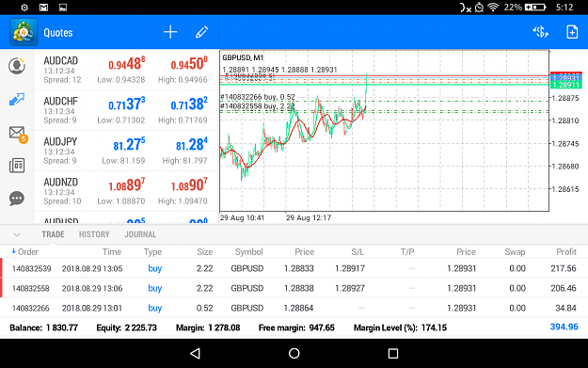Tap S/L value 1.28917
Viewport: 588px width, 368px height.
coord(350,268)
